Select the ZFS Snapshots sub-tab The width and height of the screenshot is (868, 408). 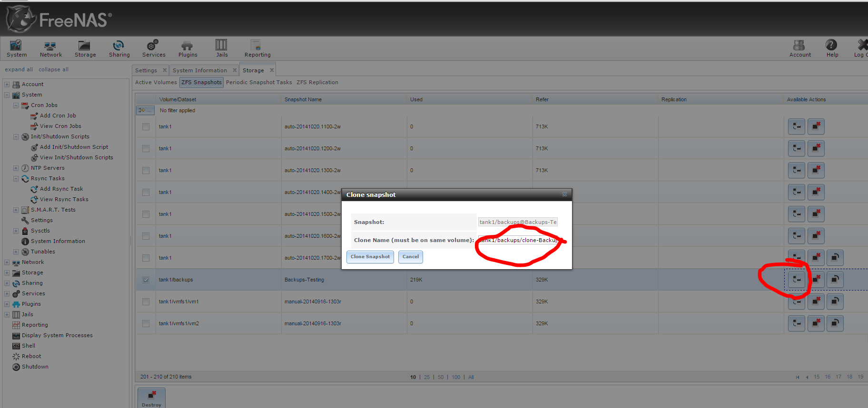point(201,82)
